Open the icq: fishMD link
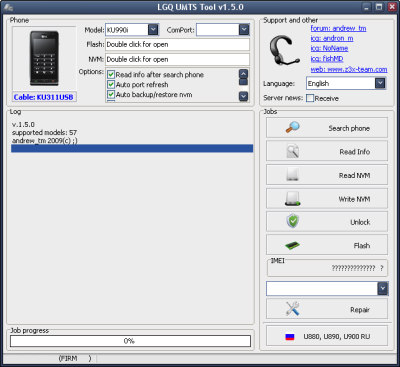400x367 pixels. 327,59
